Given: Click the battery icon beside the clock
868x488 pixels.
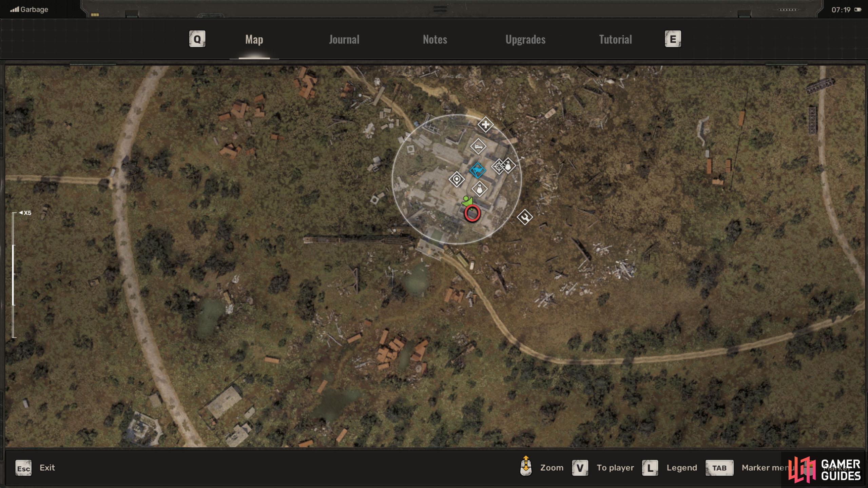Looking at the screenshot, I should [858, 9].
